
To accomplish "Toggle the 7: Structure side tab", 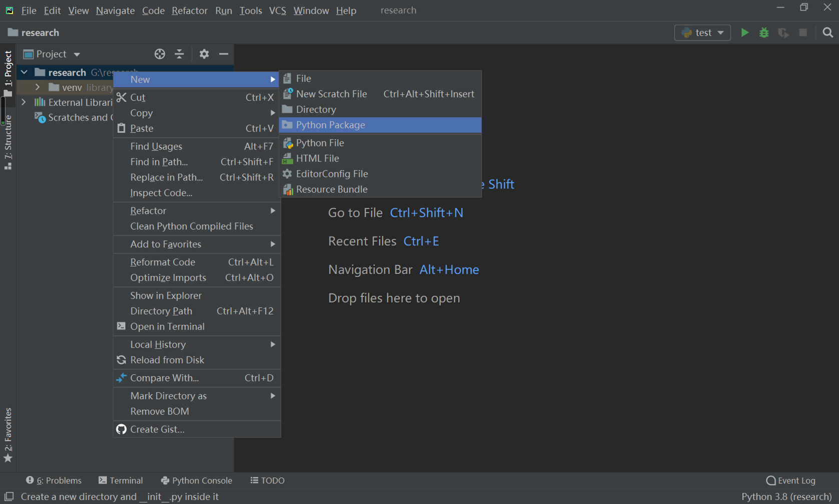I will pos(8,142).
